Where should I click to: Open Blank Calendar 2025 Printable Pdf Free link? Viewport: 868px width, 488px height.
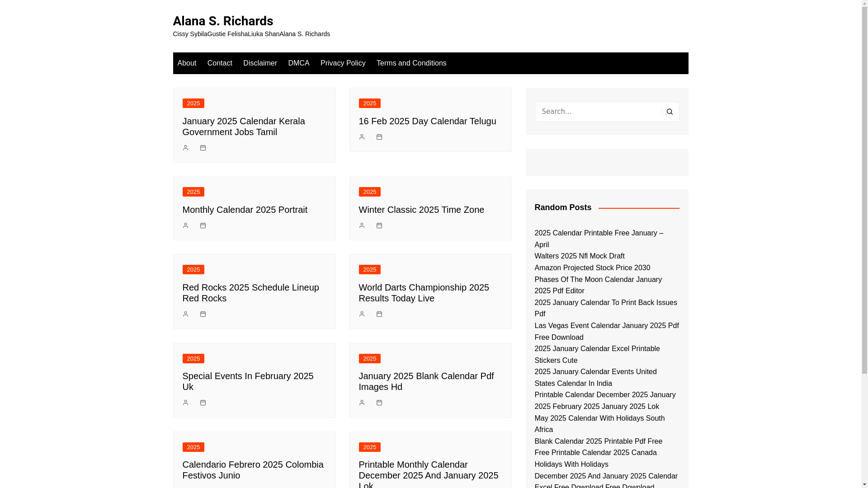point(598,441)
